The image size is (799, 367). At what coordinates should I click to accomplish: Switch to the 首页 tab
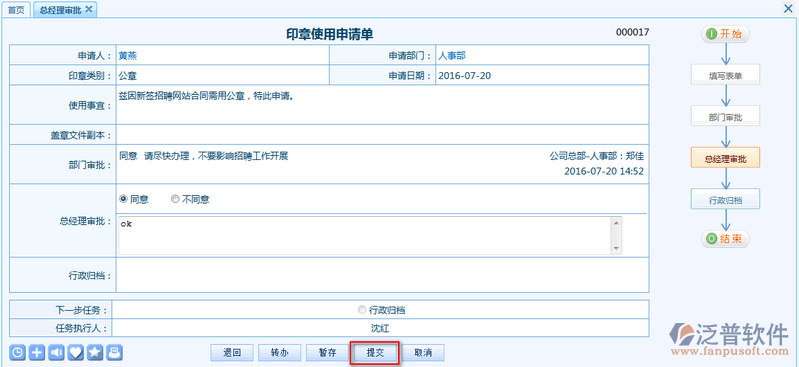[16, 10]
